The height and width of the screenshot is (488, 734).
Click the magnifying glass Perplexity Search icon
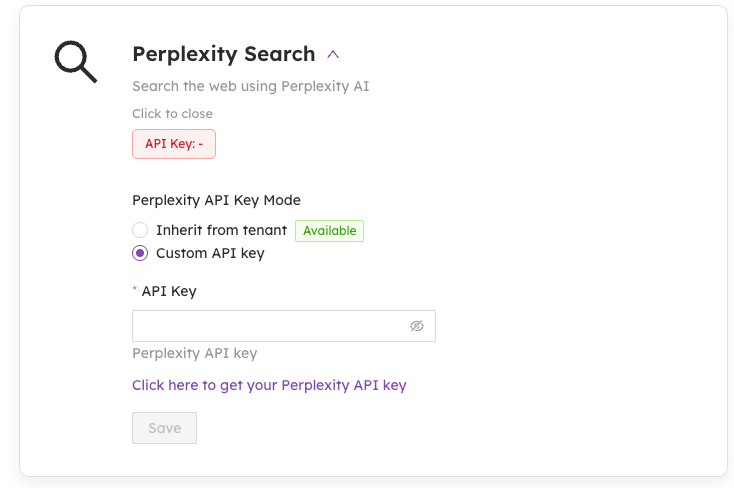pos(75,62)
